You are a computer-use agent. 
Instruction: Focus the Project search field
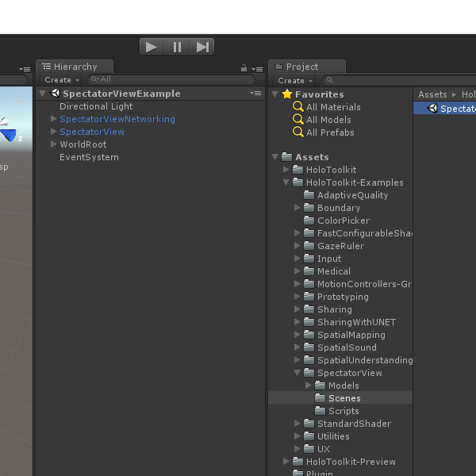coord(399,80)
